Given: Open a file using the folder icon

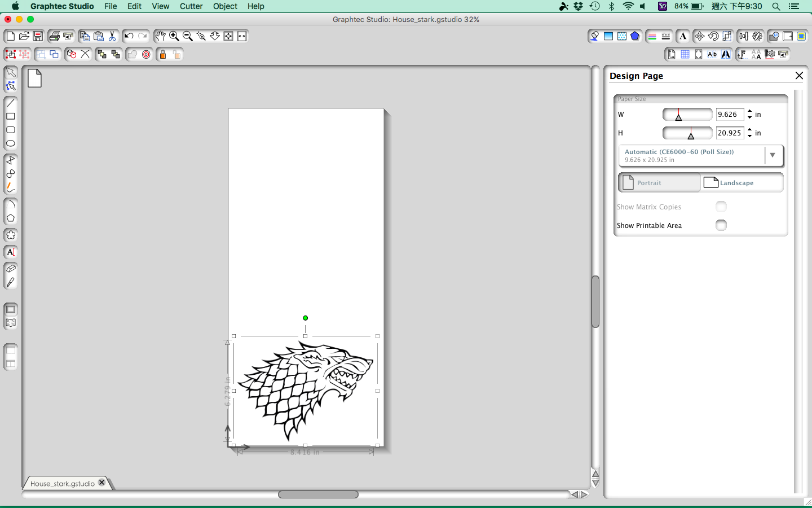Looking at the screenshot, I should [x=24, y=36].
